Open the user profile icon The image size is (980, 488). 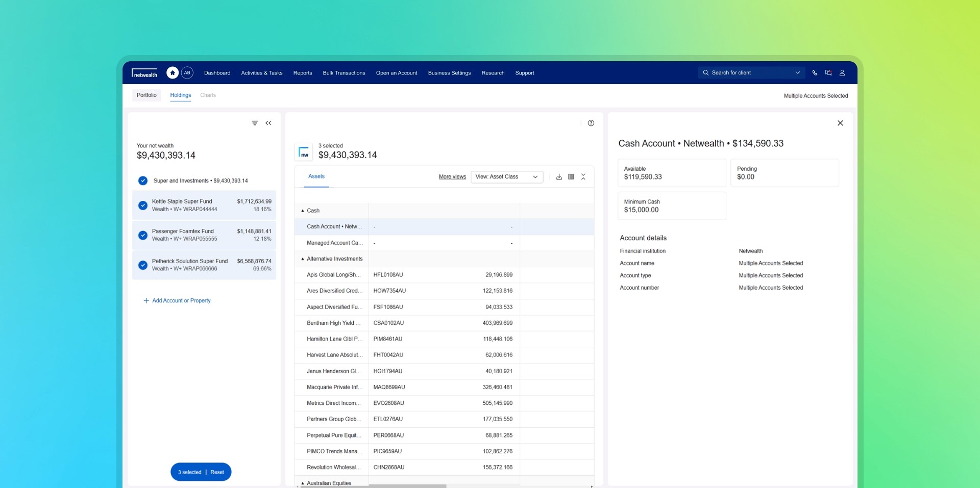[842, 73]
